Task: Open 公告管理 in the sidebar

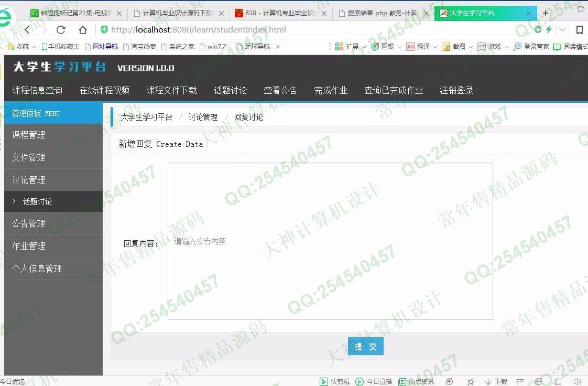Action: click(x=53, y=223)
